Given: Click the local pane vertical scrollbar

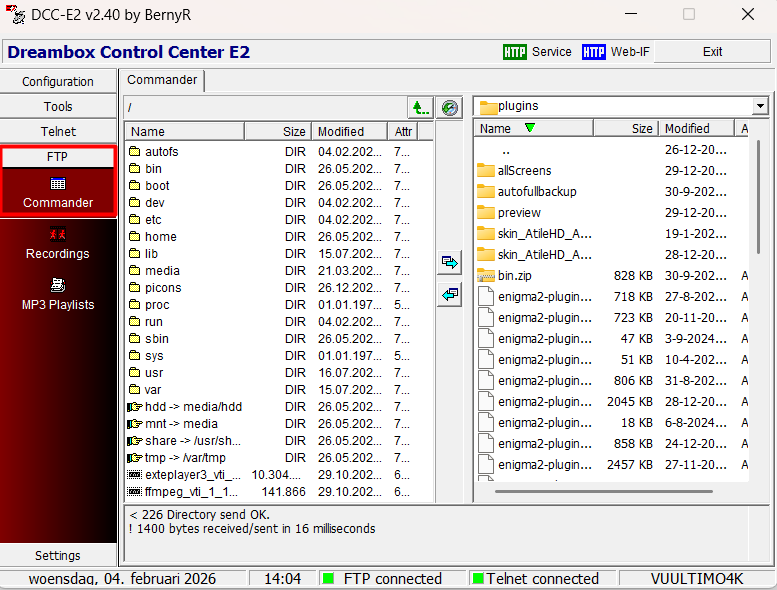Looking at the screenshot, I should point(758,197).
